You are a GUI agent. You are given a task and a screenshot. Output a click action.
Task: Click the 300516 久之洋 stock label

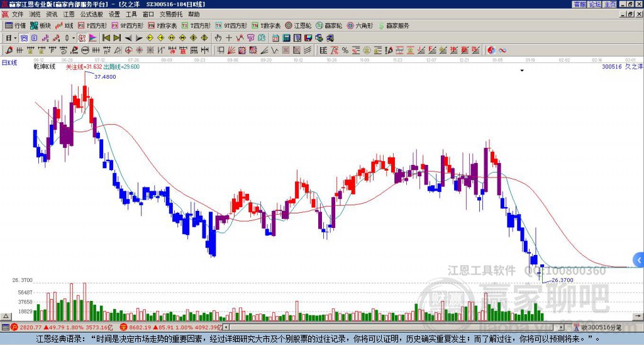tap(622, 67)
